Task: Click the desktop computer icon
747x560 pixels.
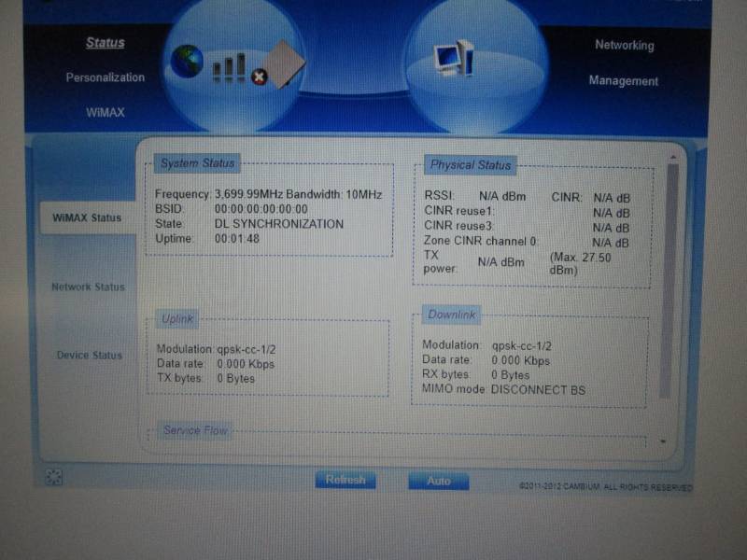Action: 454,58
